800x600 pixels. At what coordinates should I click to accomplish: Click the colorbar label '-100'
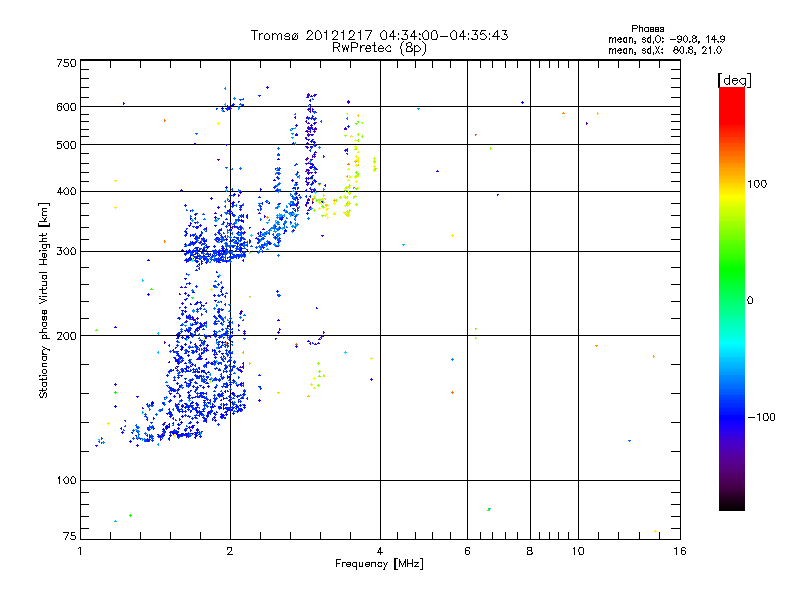tap(762, 417)
